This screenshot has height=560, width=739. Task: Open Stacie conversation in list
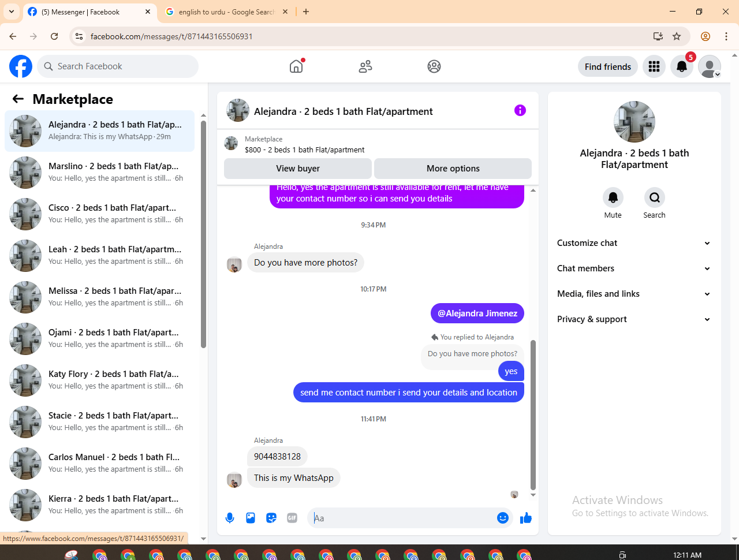click(99, 422)
